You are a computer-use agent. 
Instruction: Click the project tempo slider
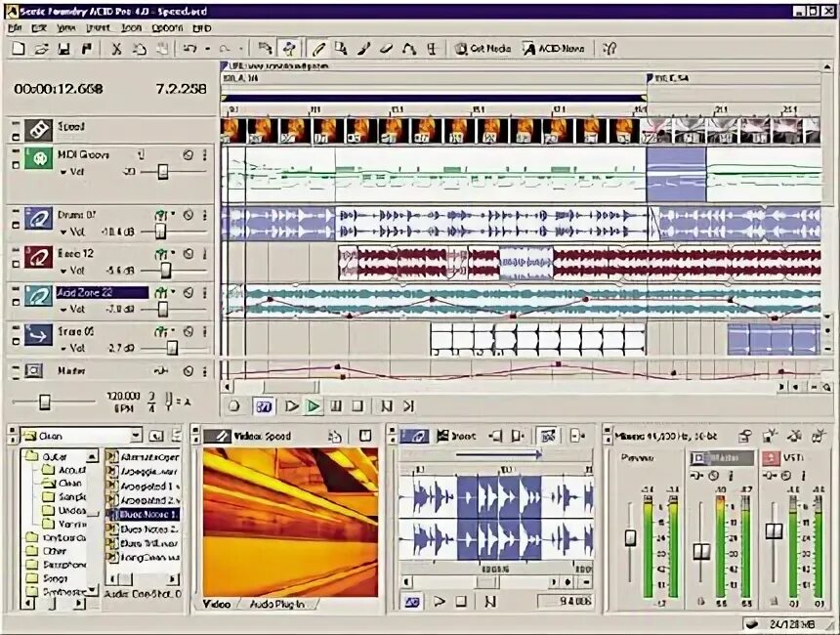pos(45,402)
